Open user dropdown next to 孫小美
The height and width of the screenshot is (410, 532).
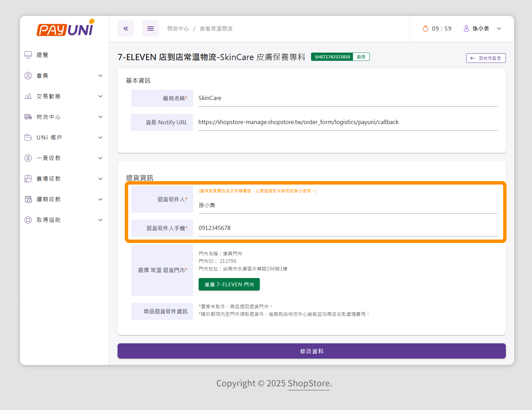click(499, 29)
